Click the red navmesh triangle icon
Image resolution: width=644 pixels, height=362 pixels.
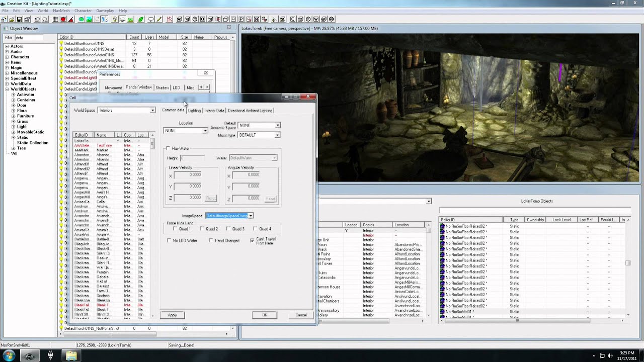[x=170, y=19]
